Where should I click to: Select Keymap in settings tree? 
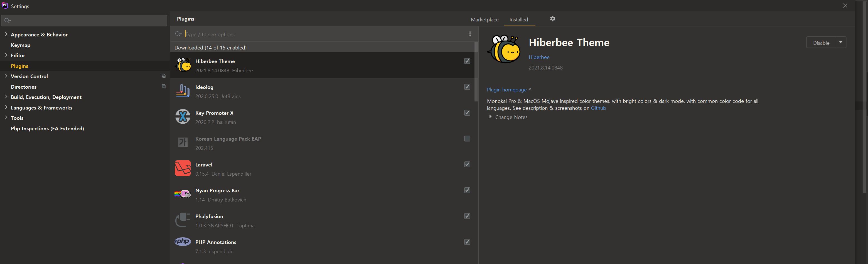21,45
